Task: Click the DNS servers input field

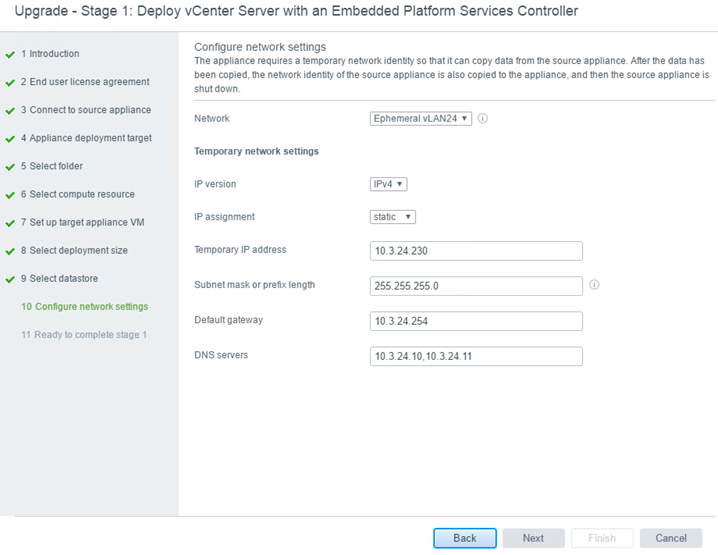Action: (476, 356)
